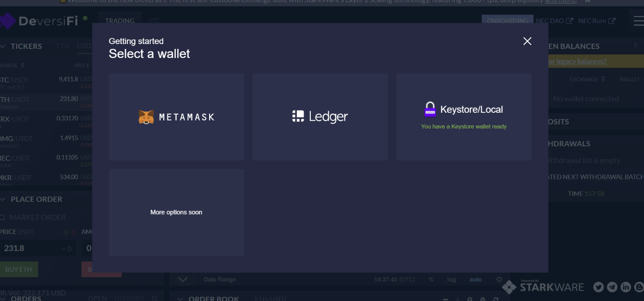644x301 pixels.
Task: Switch to the OTC tab
Action: pos(153,21)
